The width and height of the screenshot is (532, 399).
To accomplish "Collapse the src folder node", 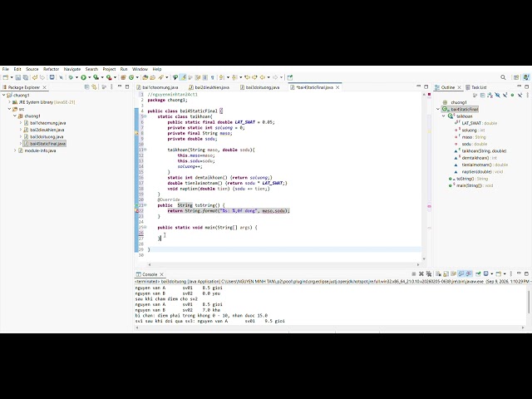I will coord(9,109).
